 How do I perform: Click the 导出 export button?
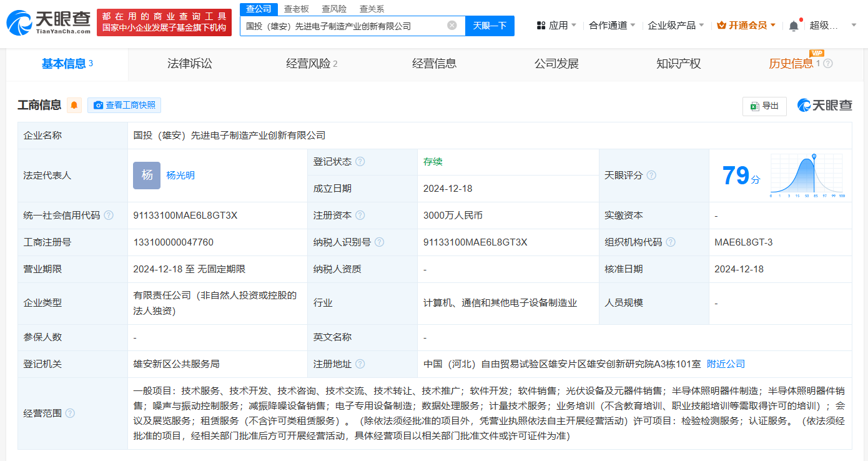click(764, 106)
